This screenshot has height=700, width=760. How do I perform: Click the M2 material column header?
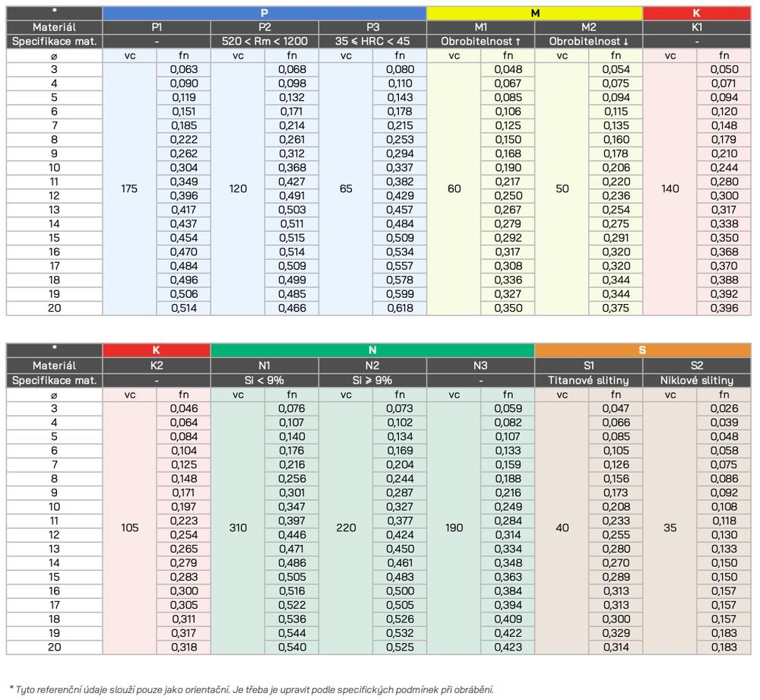589,27
